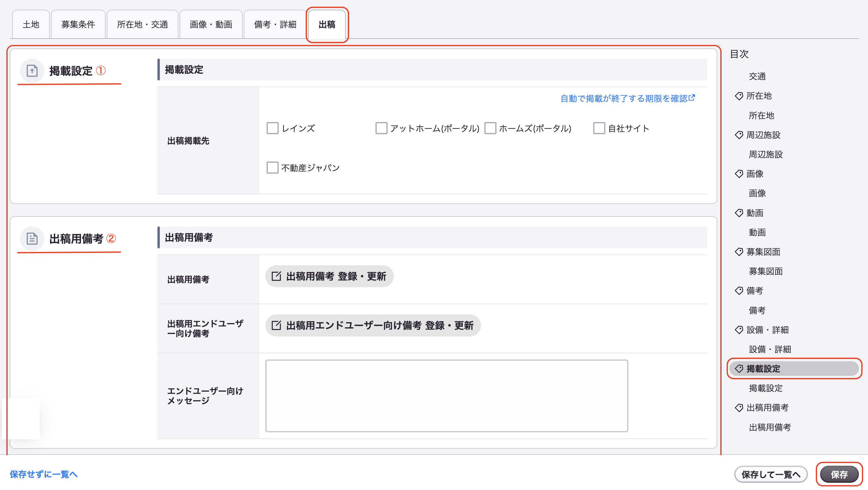The height and width of the screenshot is (490, 868).
Task: Select the indented 周辺施設 sub-item in 目次
Action: 765,154
